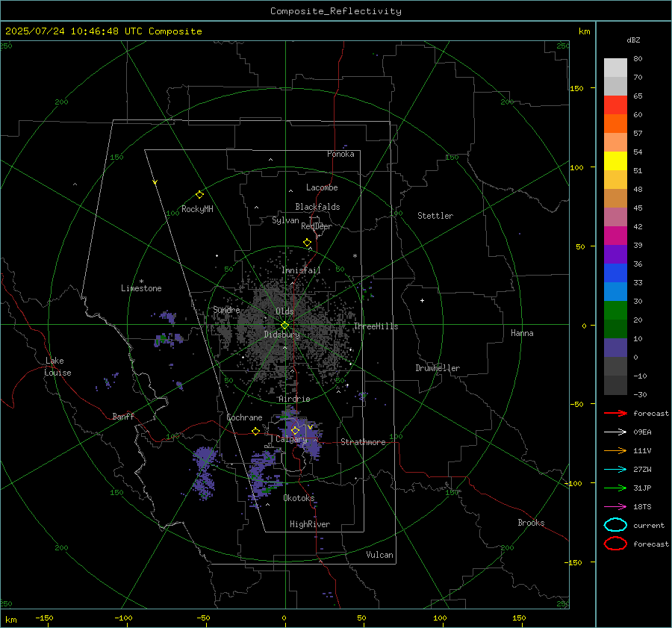Click the Ponoka town label
Image resolution: width=672 pixels, height=628 pixels.
click(x=340, y=154)
